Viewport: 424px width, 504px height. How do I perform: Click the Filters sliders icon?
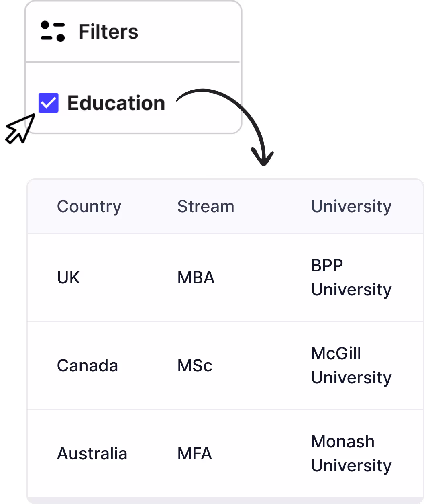[53, 31]
